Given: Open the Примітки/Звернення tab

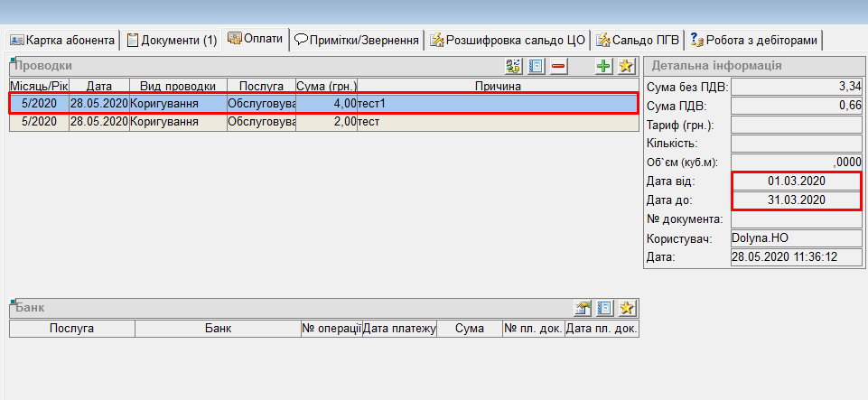Looking at the screenshot, I should coord(357,40).
